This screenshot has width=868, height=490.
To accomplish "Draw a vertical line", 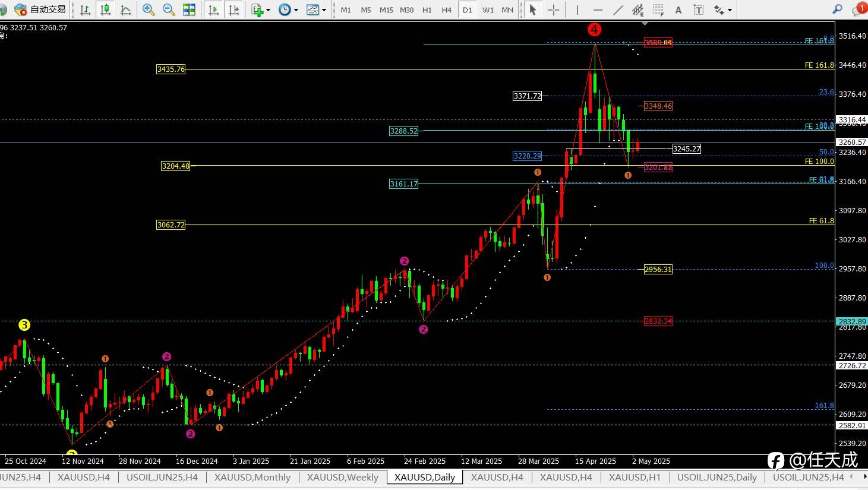I will click(x=577, y=10).
